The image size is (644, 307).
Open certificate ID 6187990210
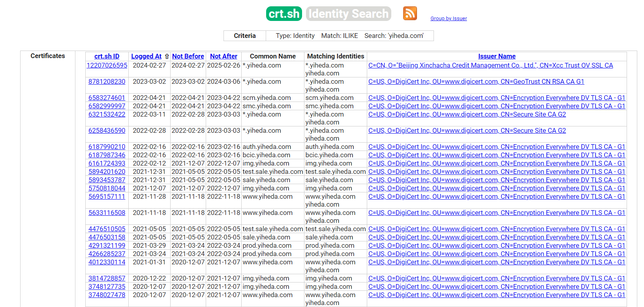point(107,147)
